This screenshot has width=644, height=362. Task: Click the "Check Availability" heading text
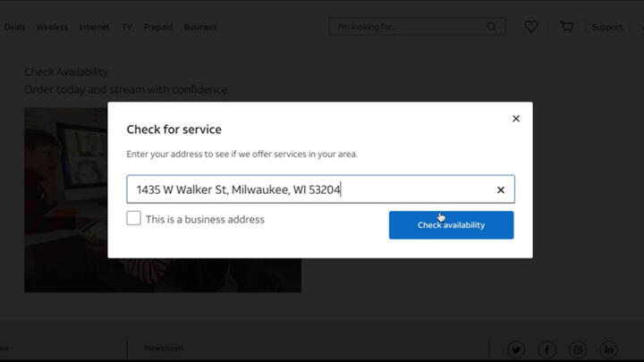pos(65,72)
